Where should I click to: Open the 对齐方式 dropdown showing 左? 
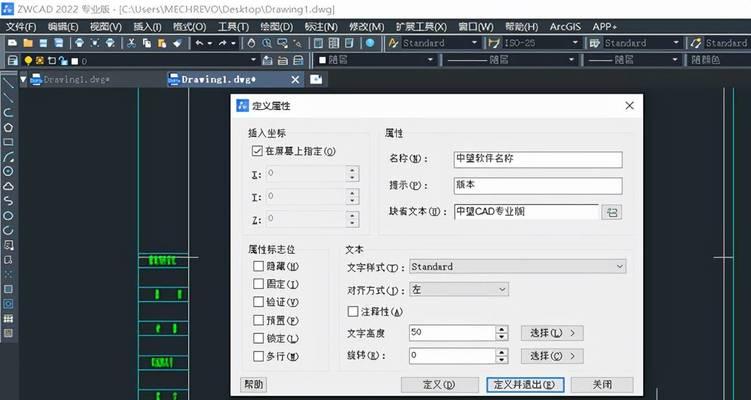(x=459, y=289)
